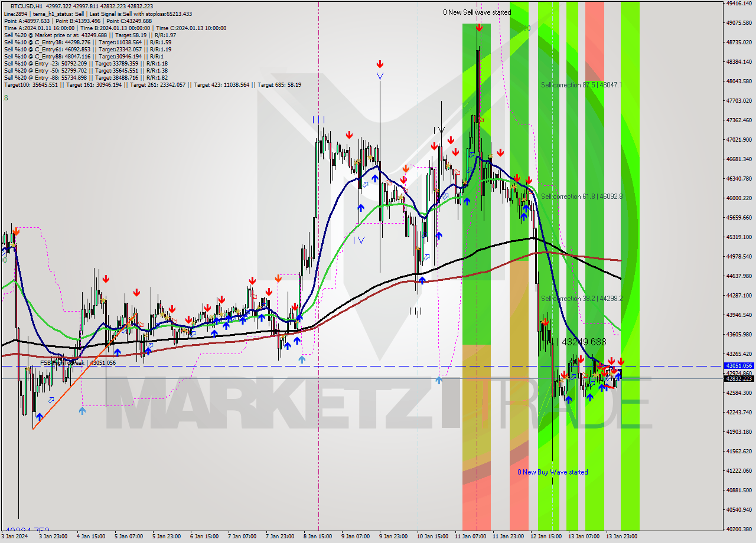
Task: Click the '5 Jan 07:00' time axis label
Action: pyautogui.click(x=128, y=537)
